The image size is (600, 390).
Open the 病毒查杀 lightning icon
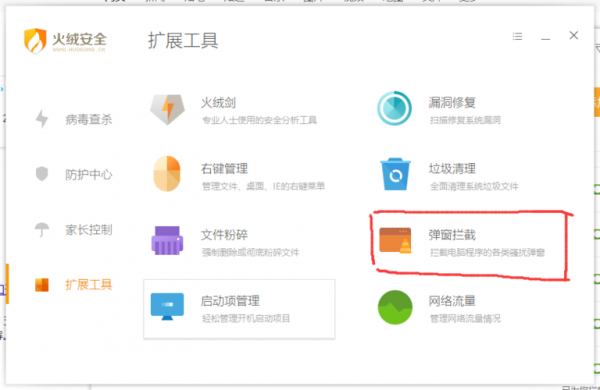coord(42,119)
